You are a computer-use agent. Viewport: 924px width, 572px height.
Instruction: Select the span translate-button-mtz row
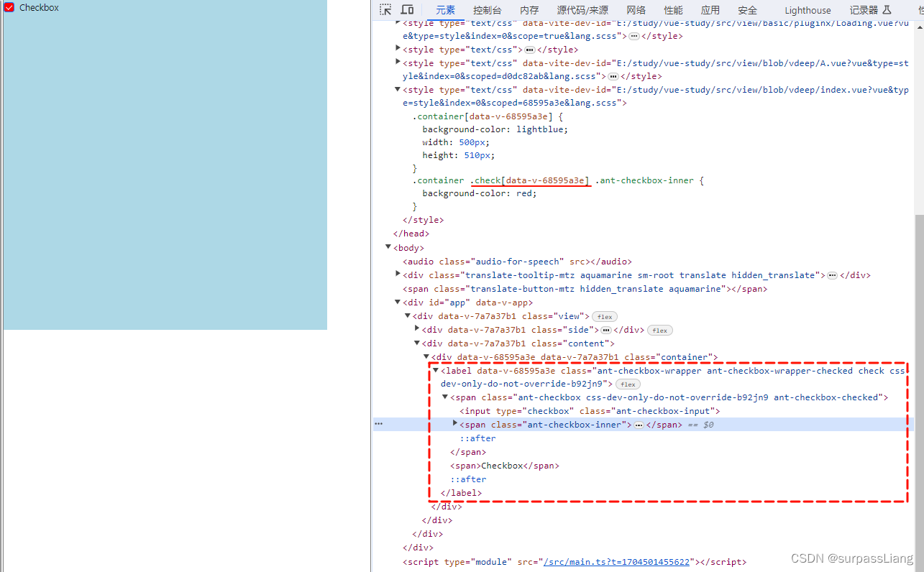pyautogui.click(x=585, y=289)
